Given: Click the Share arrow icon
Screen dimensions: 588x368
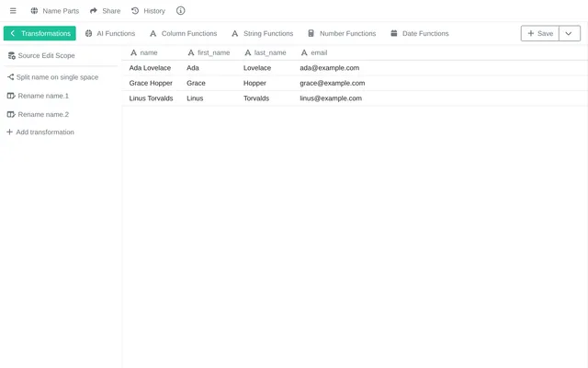Looking at the screenshot, I should click(x=94, y=11).
